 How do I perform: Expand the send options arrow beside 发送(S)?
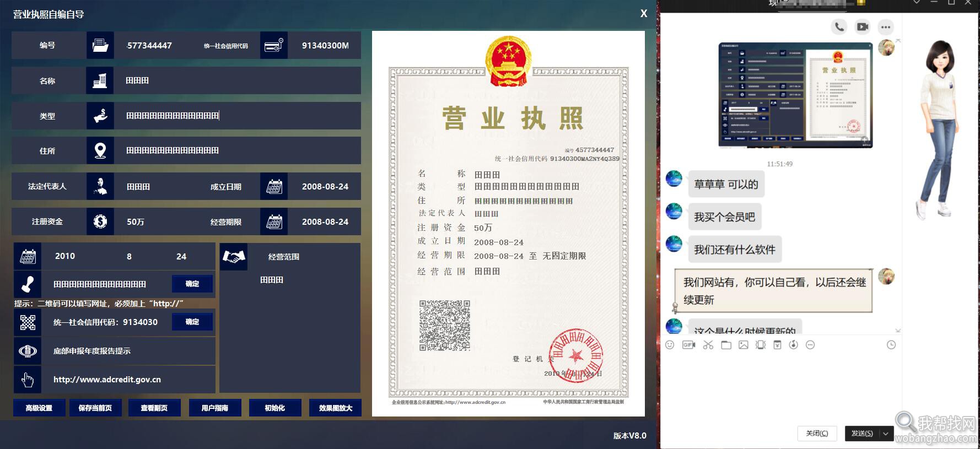[886, 434]
